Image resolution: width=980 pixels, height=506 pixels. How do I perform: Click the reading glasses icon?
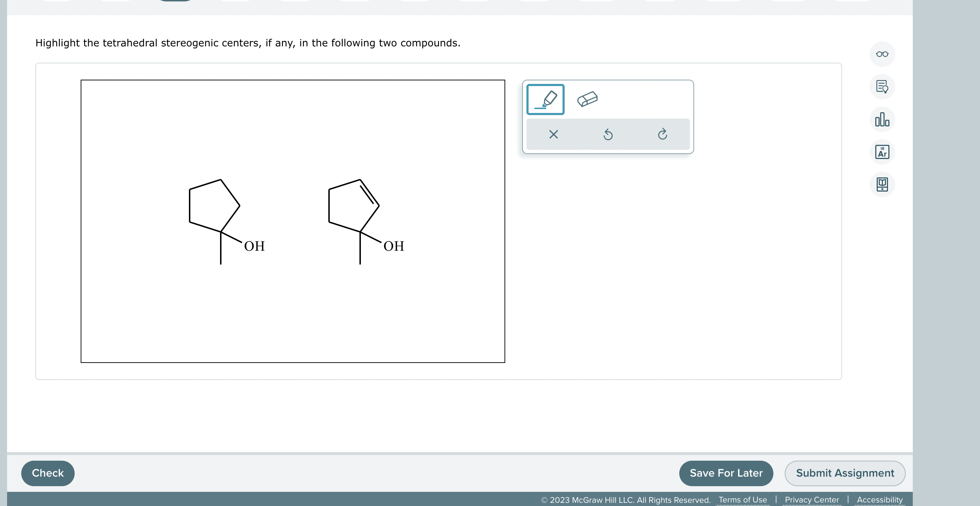point(882,54)
